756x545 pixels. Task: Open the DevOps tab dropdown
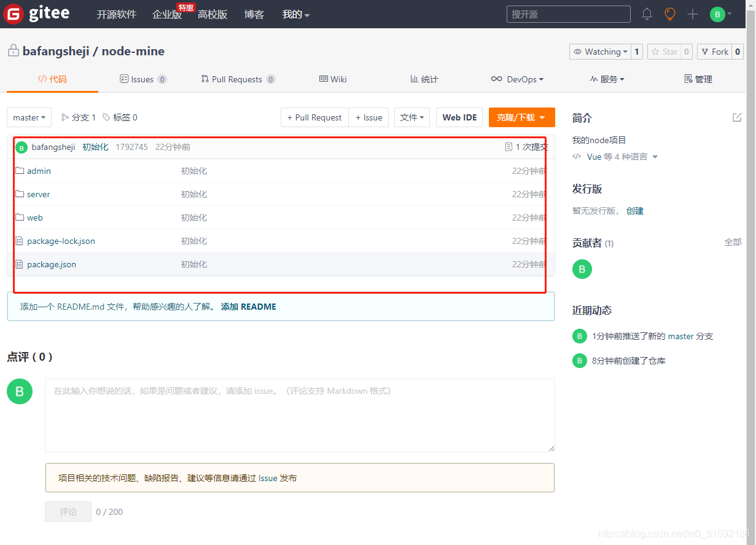coord(517,79)
